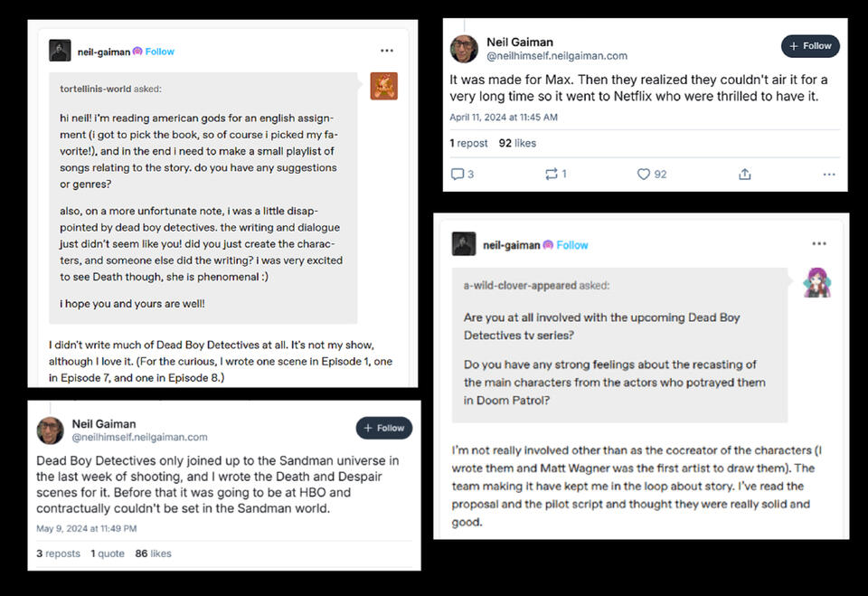
Task: Click neil-gaiman avatar on the a-wild-clover-appeared ask
Action: coord(464,244)
